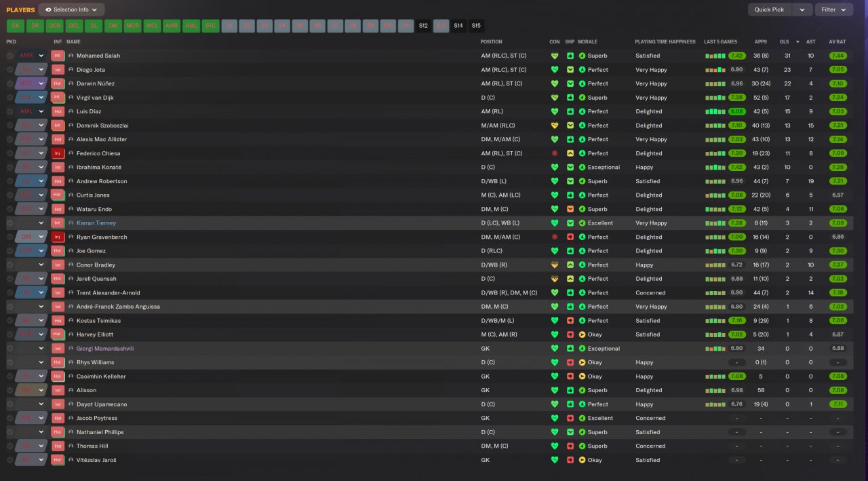The width and height of the screenshot is (868, 481).
Task: Open Conor Bradley's position selector dropdown
Action: coord(32,265)
